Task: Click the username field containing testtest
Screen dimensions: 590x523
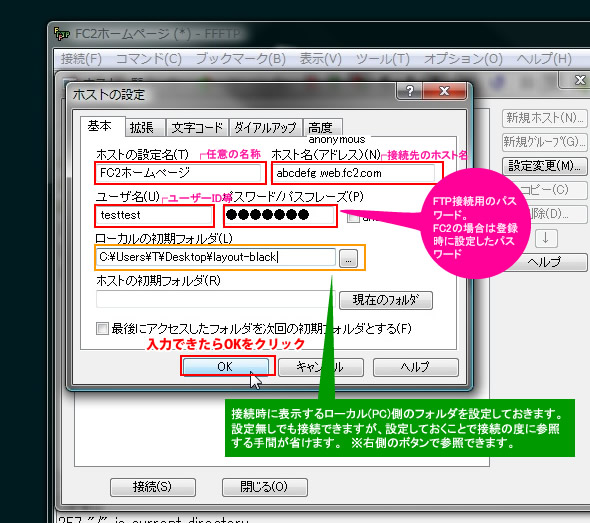Action: click(154, 215)
